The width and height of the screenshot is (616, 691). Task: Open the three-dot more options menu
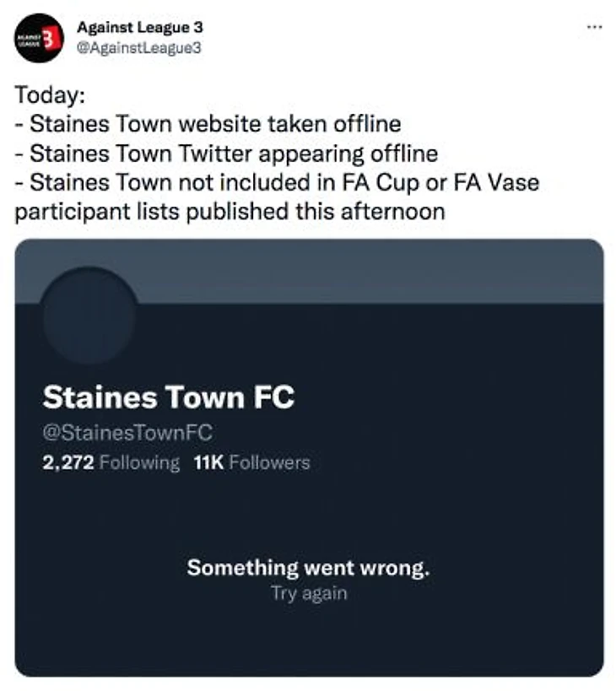point(594,27)
